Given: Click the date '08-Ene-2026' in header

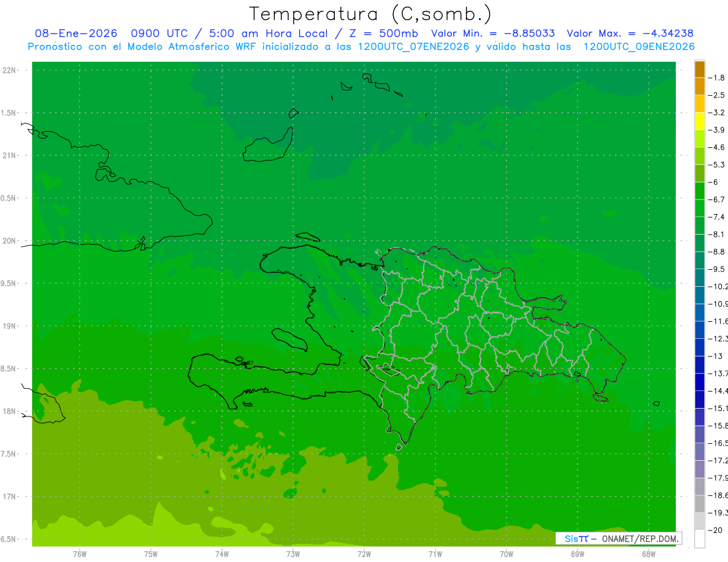Looking at the screenshot, I should pos(76,33).
